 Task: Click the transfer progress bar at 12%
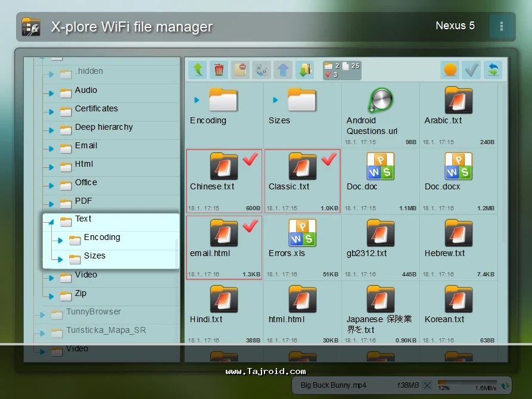pyautogui.click(x=467, y=382)
